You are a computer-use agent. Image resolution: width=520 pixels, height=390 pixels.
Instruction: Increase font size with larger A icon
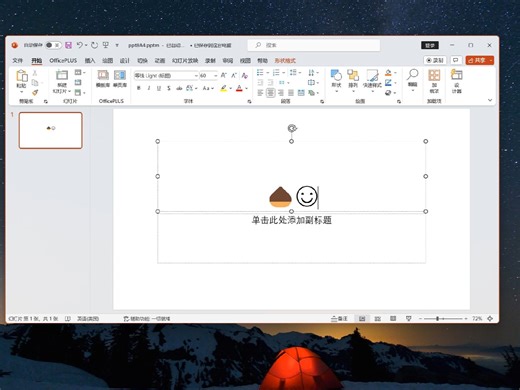(x=224, y=76)
